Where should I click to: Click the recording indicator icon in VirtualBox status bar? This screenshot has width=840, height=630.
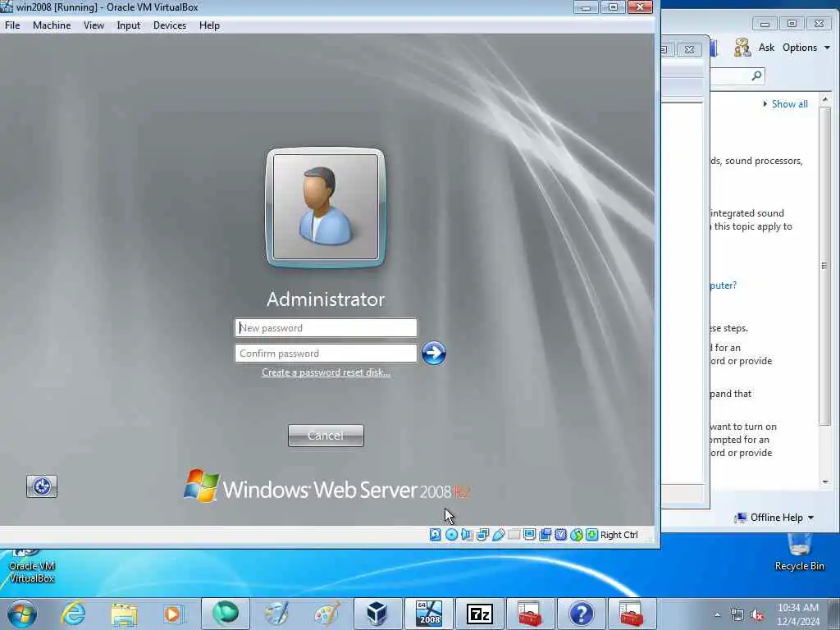tap(546, 534)
